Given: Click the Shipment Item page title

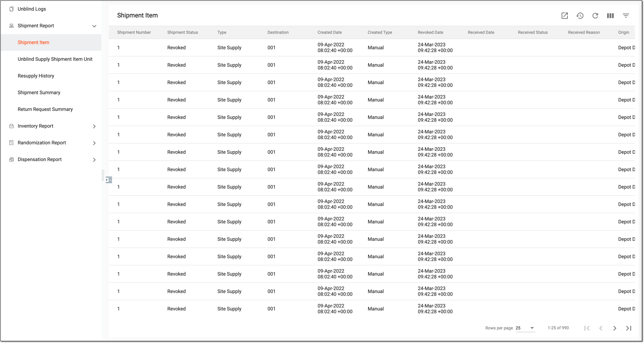Looking at the screenshot, I should (137, 15).
